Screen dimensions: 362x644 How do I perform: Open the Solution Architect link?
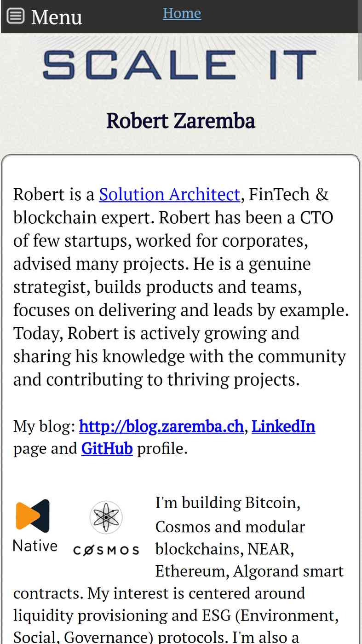[170, 194]
